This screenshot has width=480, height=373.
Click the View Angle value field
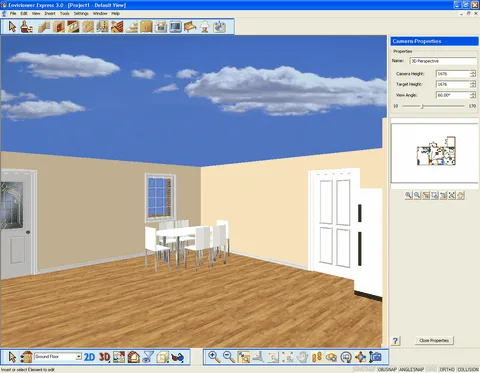453,95
